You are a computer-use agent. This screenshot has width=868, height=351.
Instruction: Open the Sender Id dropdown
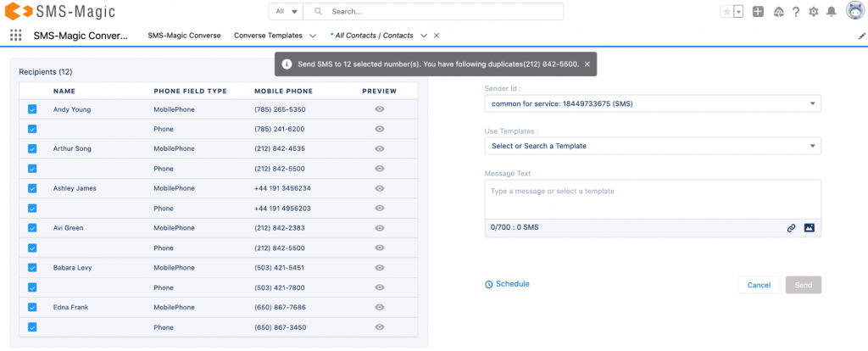(x=653, y=103)
